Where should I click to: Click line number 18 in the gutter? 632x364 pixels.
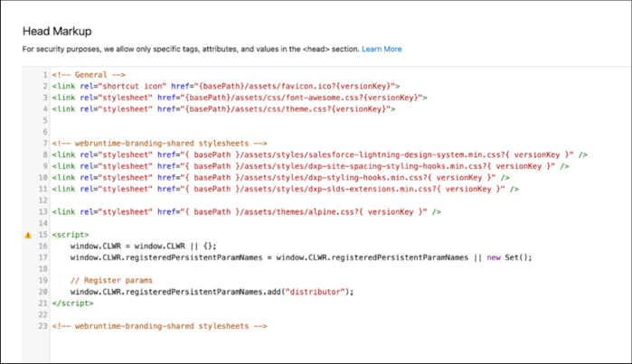[x=43, y=269]
